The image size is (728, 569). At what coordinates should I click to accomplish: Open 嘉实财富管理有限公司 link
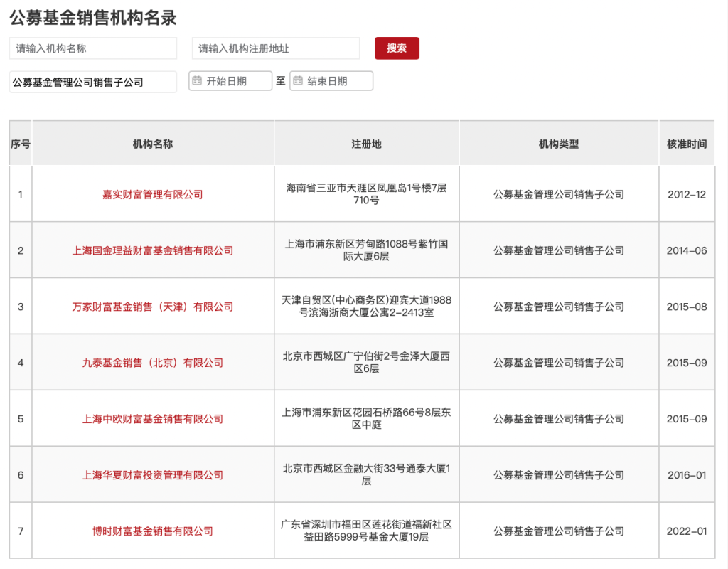[x=153, y=194]
